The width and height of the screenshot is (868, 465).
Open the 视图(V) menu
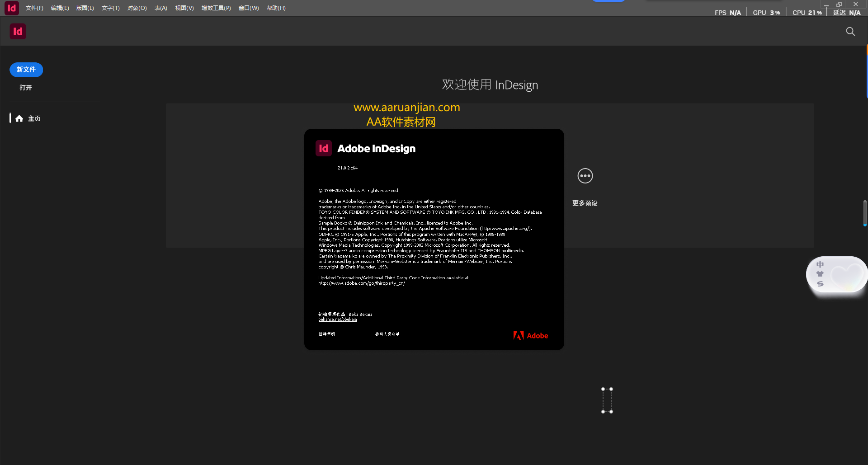click(x=184, y=8)
